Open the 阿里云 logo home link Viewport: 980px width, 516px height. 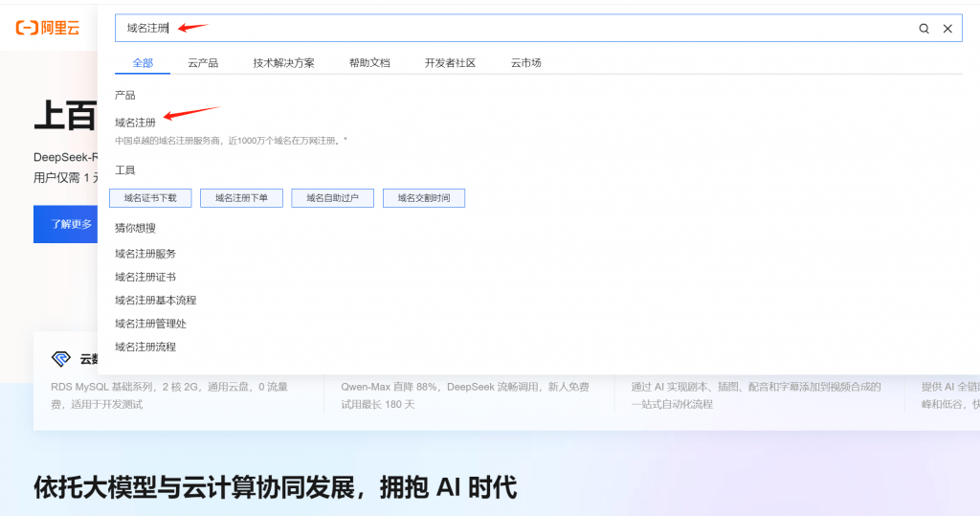pyautogui.click(x=48, y=28)
